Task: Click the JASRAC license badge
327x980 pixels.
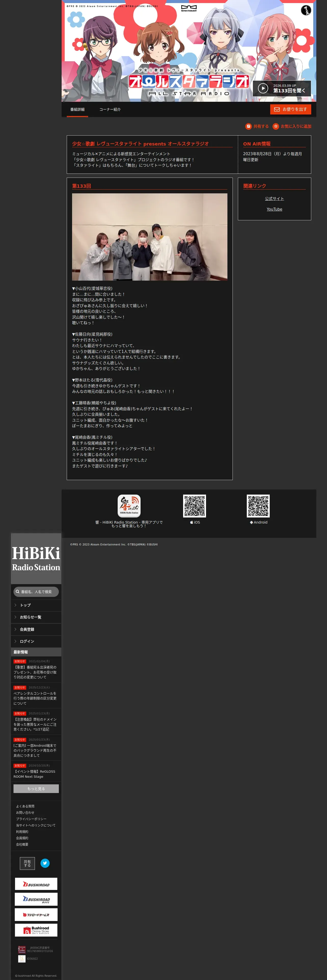Action: pos(22,949)
